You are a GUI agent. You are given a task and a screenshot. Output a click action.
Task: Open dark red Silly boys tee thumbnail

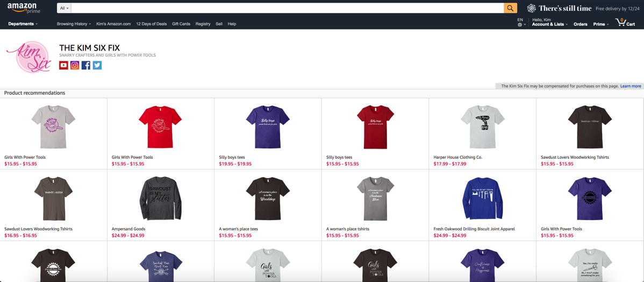coord(375,126)
